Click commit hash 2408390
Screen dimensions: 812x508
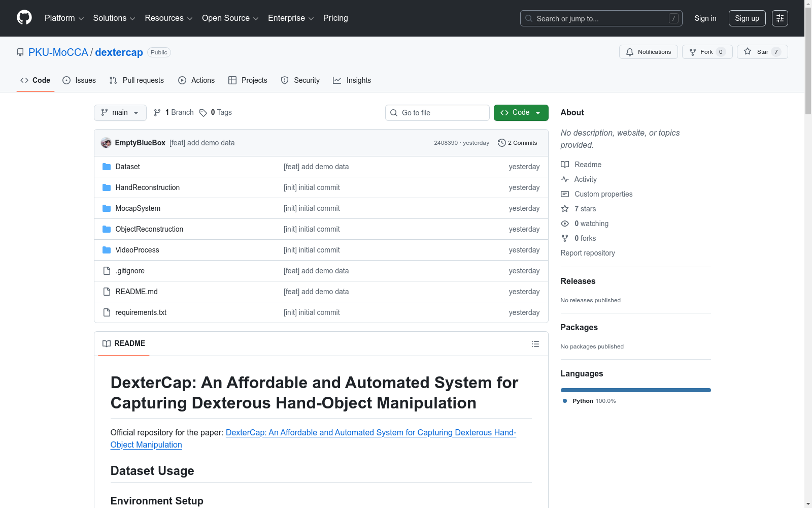(x=446, y=143)
